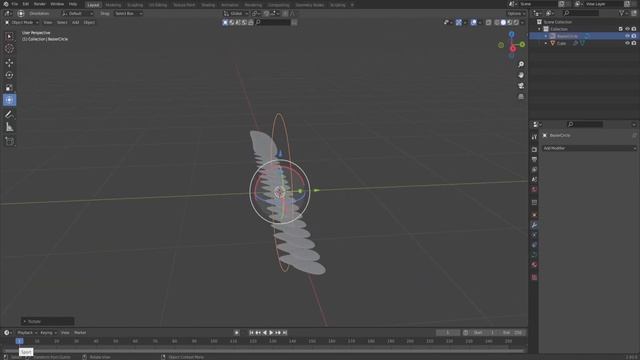
Task: Select the Measure tool
Action: [9, 127]
